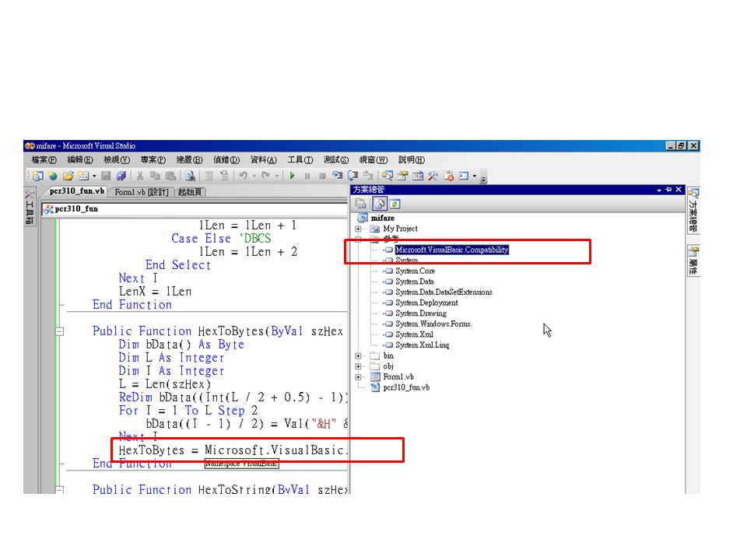
Task: Click the Paste clipboard icon
Action: tap(170, 176)
